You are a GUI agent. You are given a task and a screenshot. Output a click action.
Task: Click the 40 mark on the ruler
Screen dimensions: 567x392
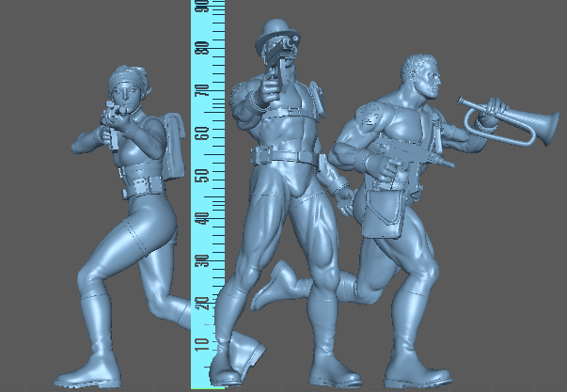click(x=199, y=217)
